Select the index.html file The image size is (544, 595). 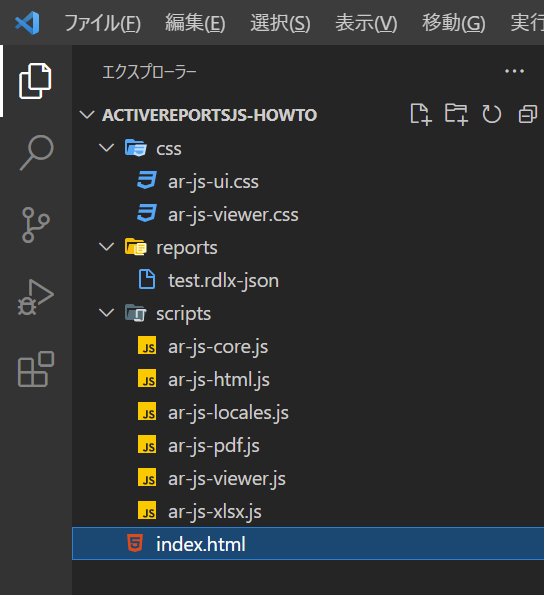[308, 544]
